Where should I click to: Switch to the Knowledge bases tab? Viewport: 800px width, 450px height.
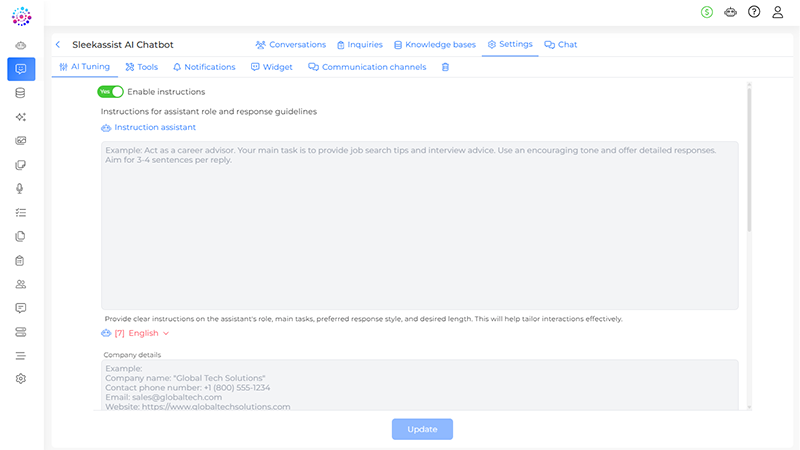point(434,45)
